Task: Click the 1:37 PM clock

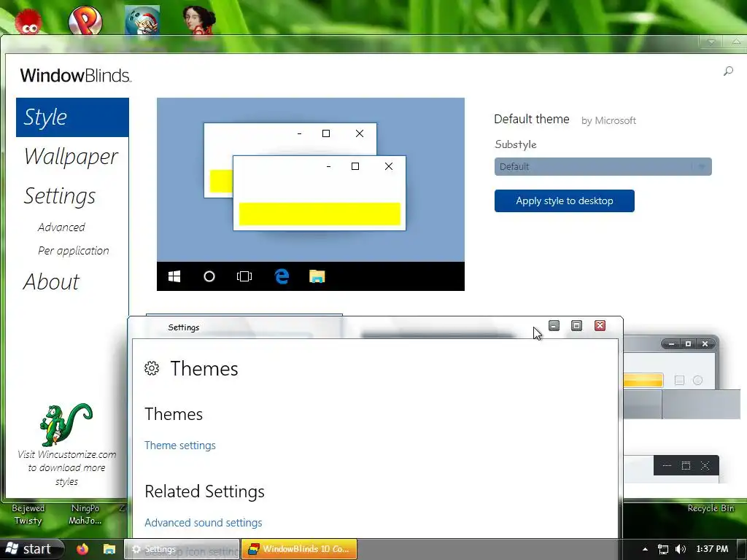Action: (x=712, y=549)
